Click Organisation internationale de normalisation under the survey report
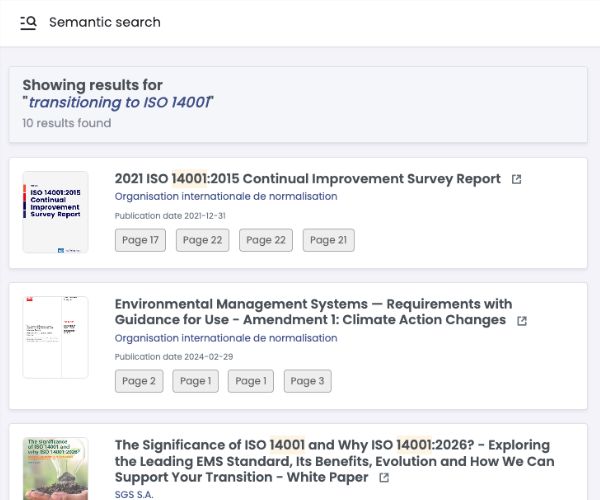600x500 pixels. tap(225, 197)
